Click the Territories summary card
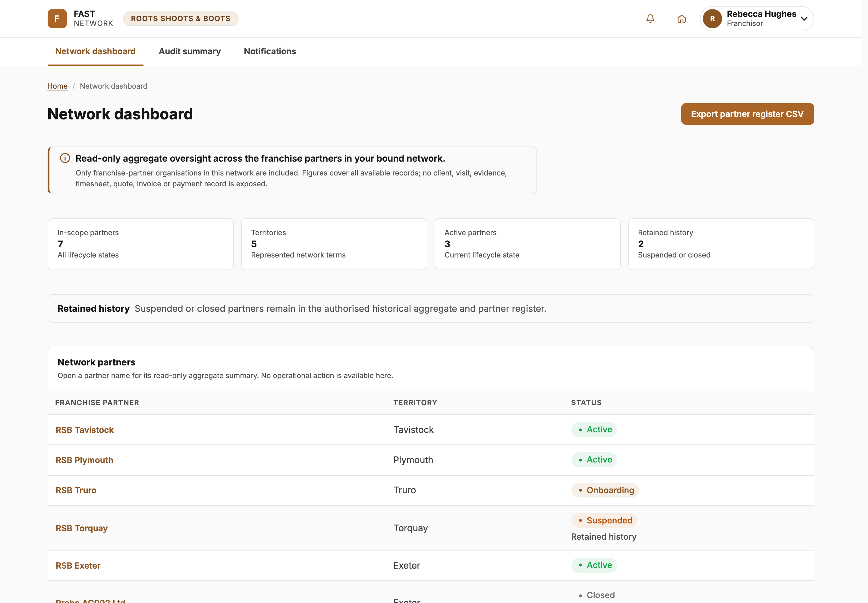This screenshot has height=603, width=868. tap(334, 244)
